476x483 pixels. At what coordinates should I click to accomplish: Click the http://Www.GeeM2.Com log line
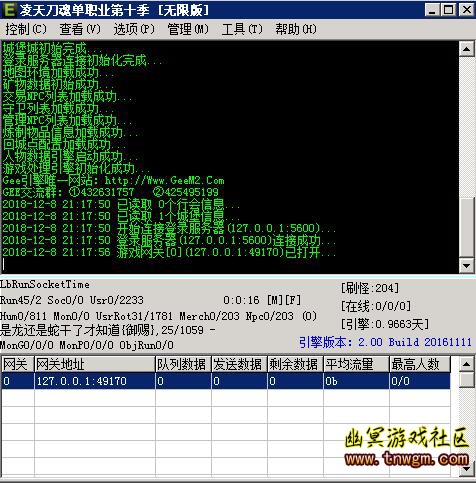113,181
